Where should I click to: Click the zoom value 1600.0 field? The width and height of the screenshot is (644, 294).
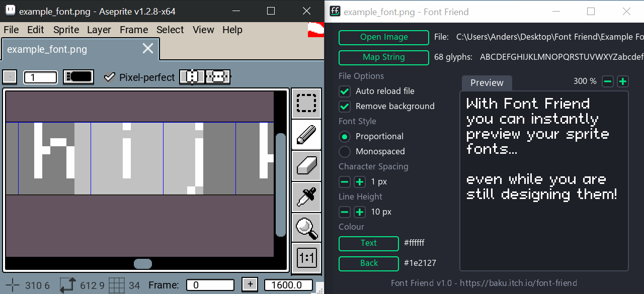288,285
